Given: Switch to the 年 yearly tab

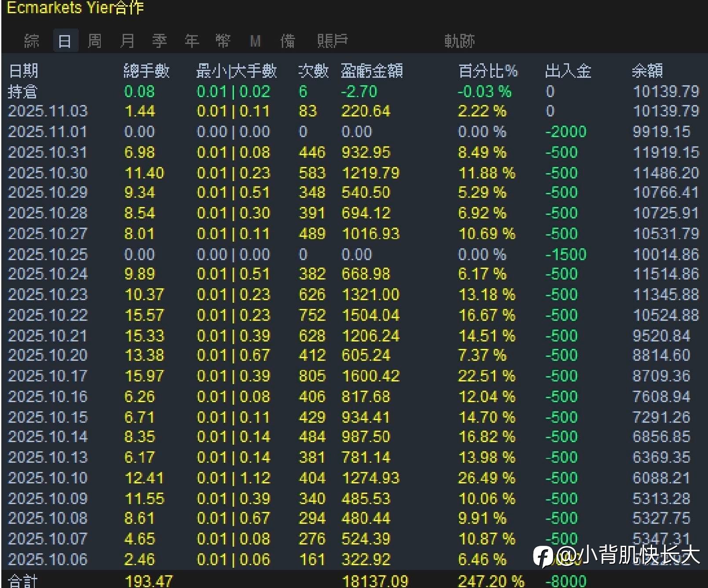Looking at the screenshot, I should tap(192, 41).
